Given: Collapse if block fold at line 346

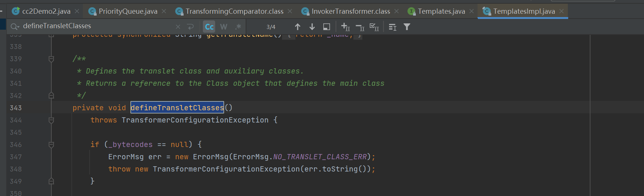Looking at the screenshot, I should (51, 144).
